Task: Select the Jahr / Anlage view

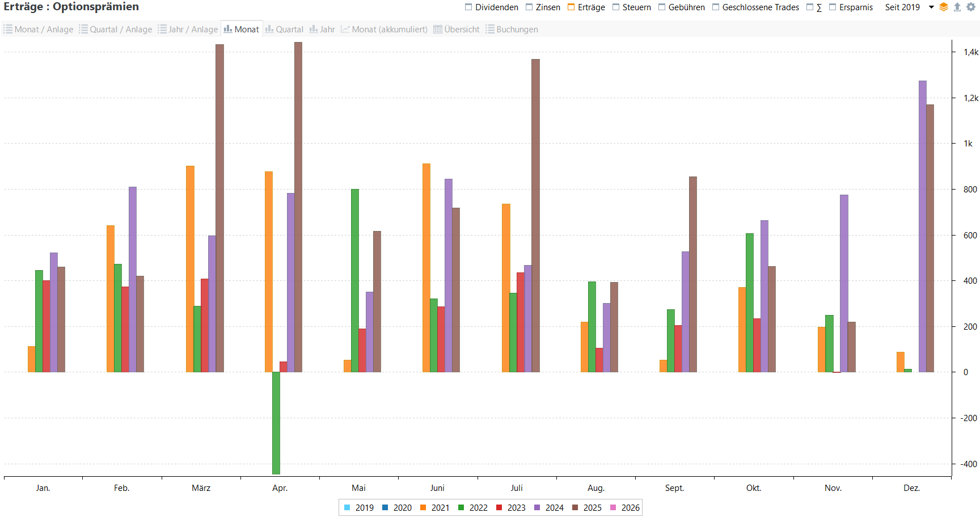Action: pyautogui.click(x=188, y=30)
